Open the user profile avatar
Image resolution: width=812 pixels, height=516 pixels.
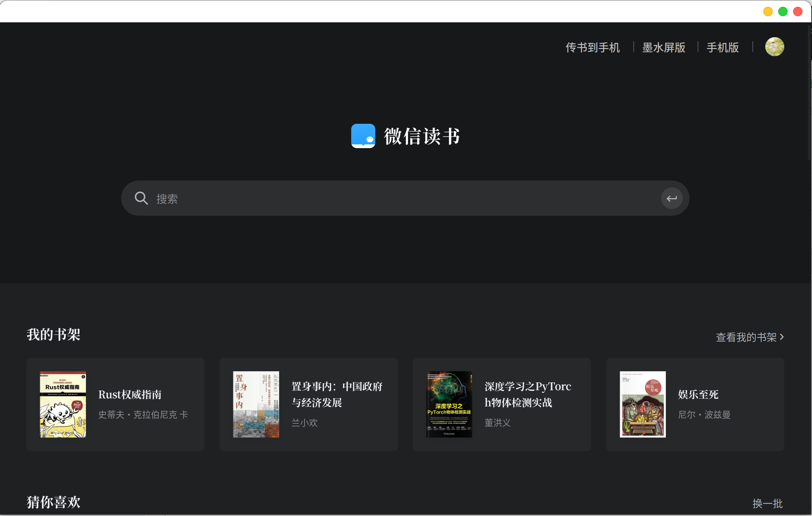774,47
